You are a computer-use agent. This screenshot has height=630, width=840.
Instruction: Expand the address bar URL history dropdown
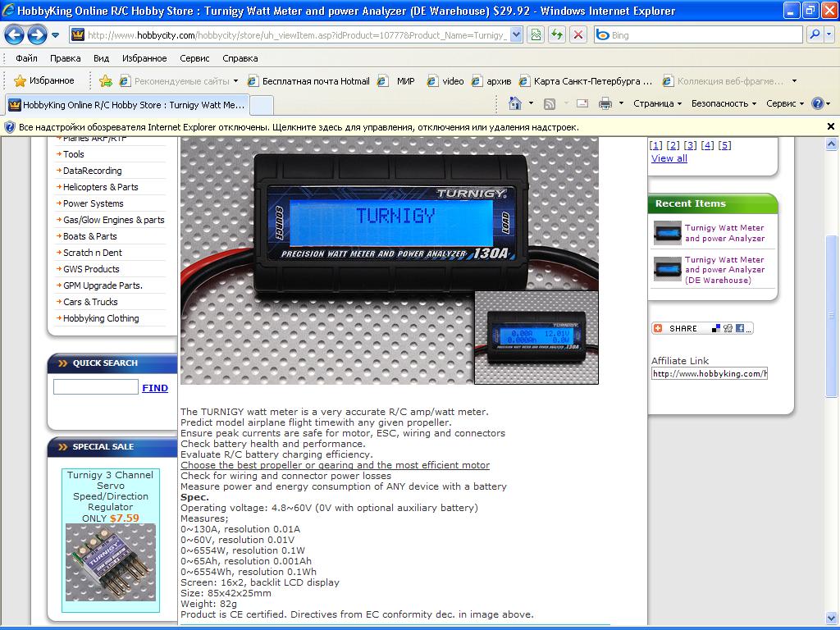point(516,35)
